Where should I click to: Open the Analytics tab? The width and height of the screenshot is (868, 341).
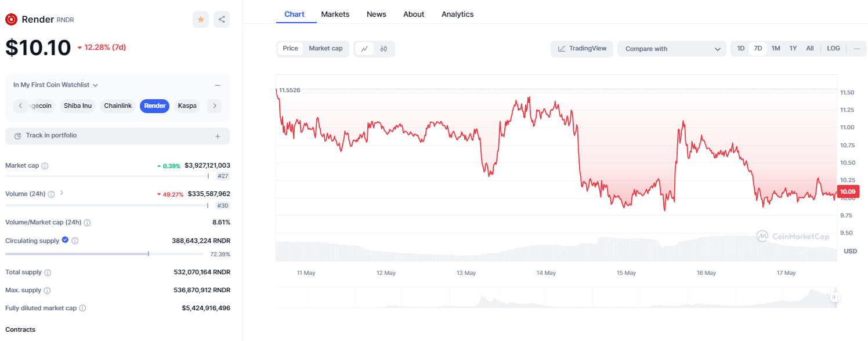click(x=457, y=14)
